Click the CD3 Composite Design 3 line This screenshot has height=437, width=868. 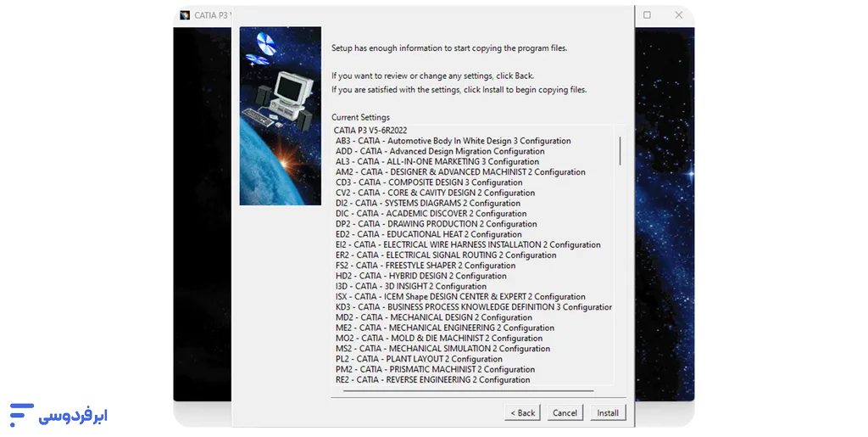coord(428,182)
